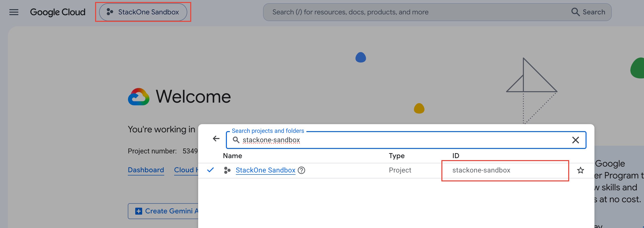Click the checkmark on the selected project row
The height and width of the screenshot is (228, 644).
click(x=211, y=170)
